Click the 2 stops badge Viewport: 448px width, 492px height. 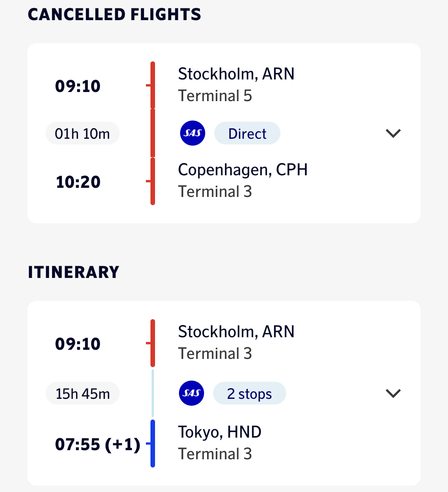[249, 394]
